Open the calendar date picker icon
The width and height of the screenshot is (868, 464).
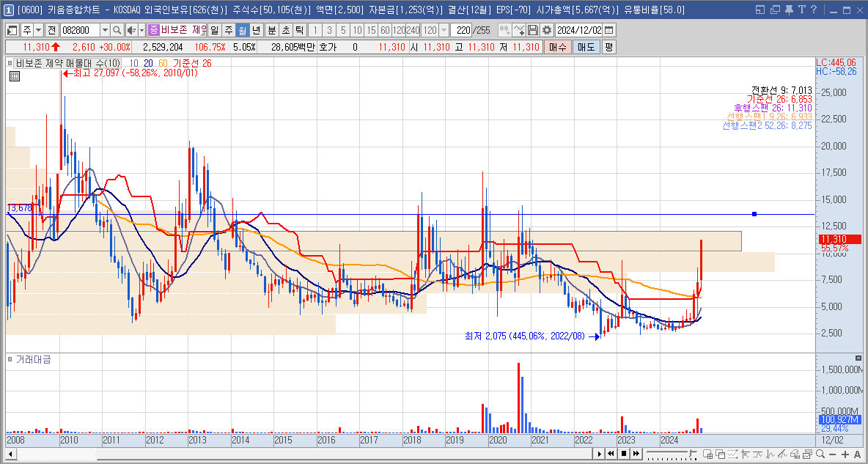pos(609,31)
